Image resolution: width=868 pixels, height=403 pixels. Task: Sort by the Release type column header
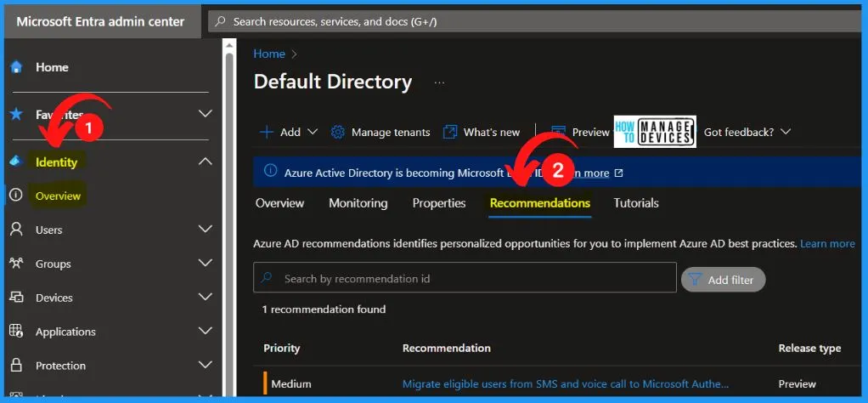pos(810,348)
